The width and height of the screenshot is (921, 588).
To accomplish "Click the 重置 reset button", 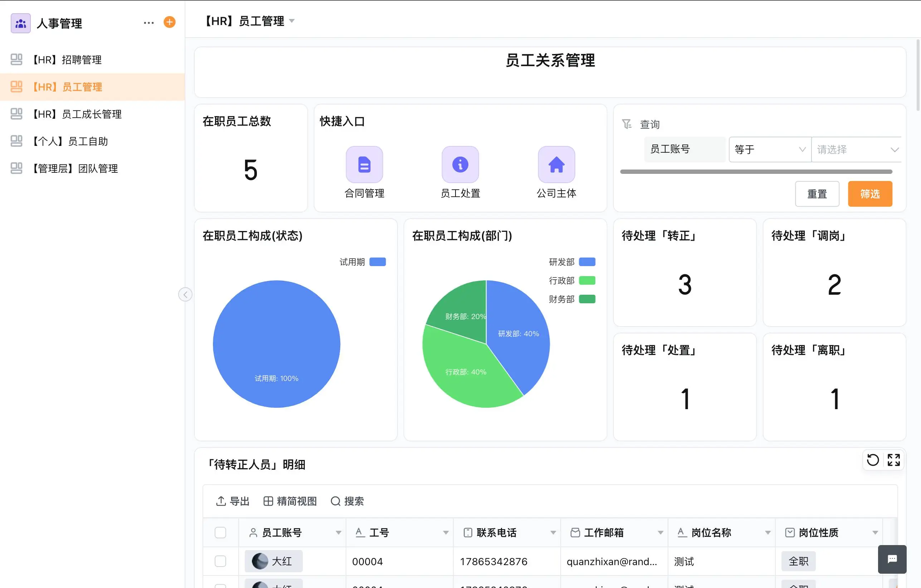I will [817, 194].
